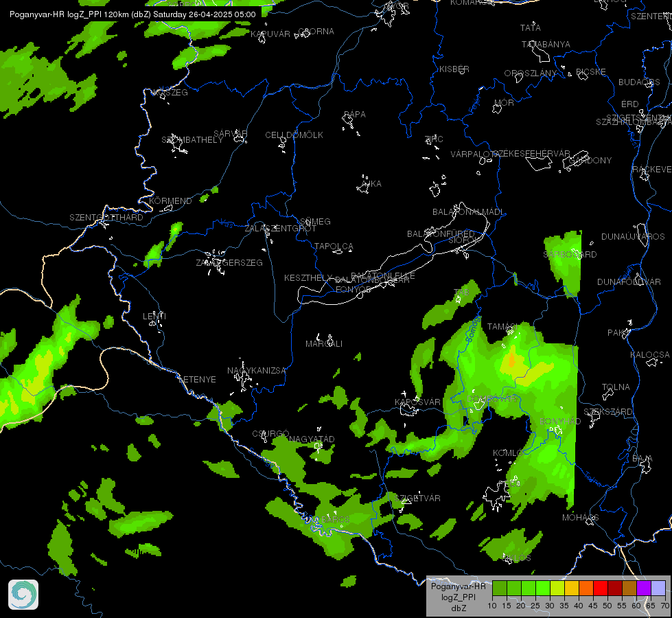The image size is (672, 618).
Task: Click the ZALASZENTGRÓT city label
Action: click(280, 229)
